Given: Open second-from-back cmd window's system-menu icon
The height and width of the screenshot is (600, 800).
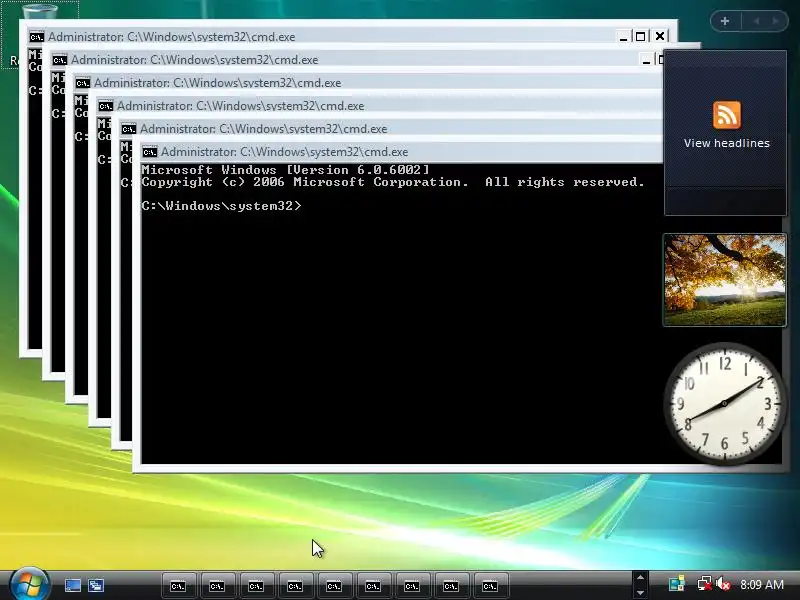Looking at the screenshot, I should tap(60, 60).
